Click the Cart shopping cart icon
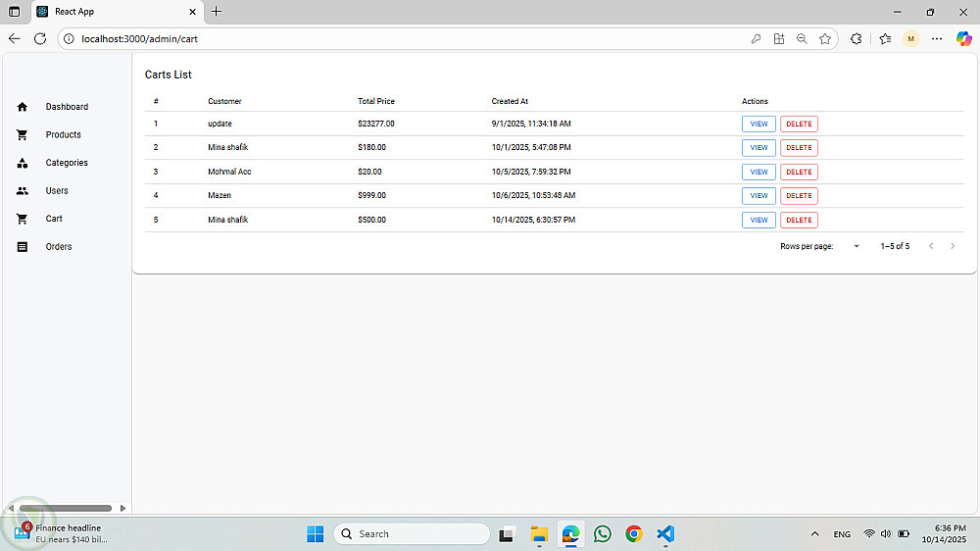 (x=22, y=219)
